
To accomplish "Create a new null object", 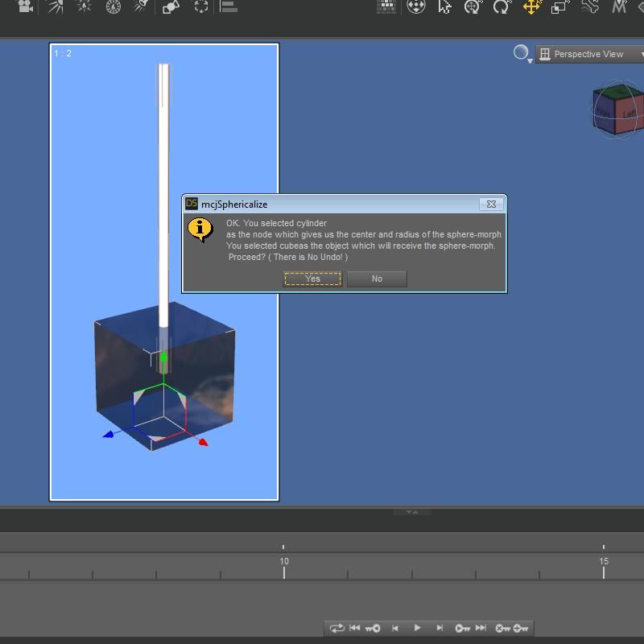I will [x=201, y=6].
